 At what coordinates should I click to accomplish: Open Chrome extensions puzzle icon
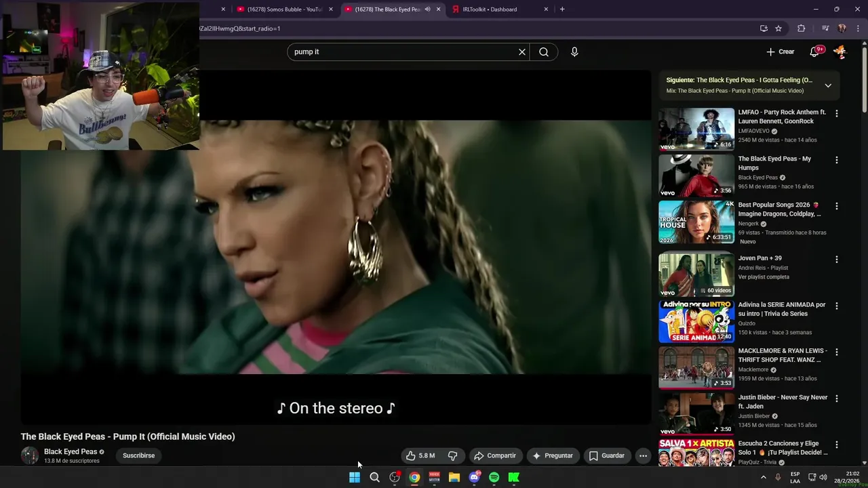coord(802,28)
